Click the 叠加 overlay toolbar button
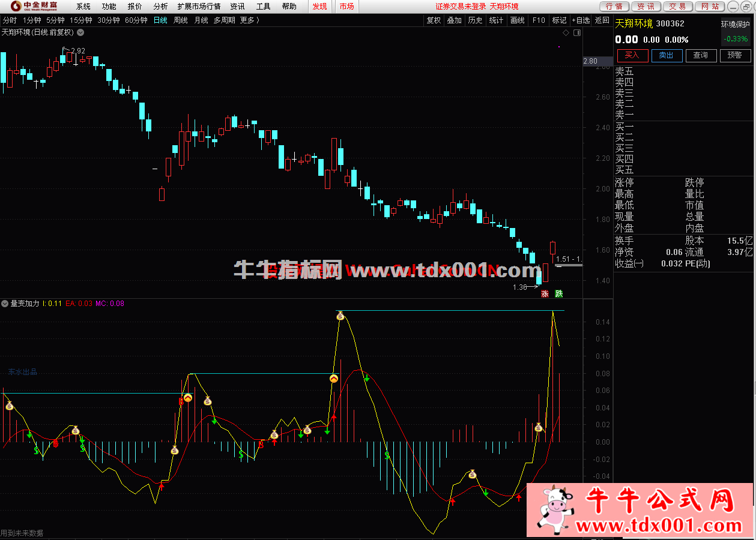The width and height of the screenshot is (756, 540). point(455,20)
